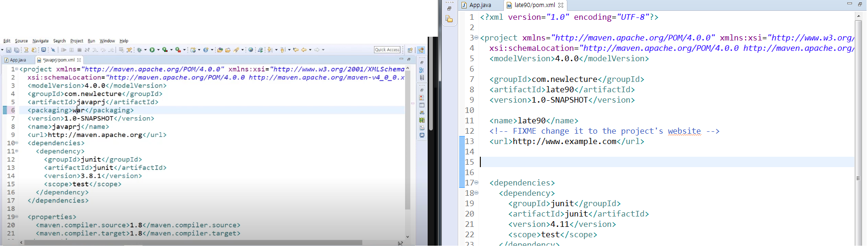Open the External Tools dropdown arrow
Image resolution: width=868 pixels, height=249 pixels.
point(184,50)
